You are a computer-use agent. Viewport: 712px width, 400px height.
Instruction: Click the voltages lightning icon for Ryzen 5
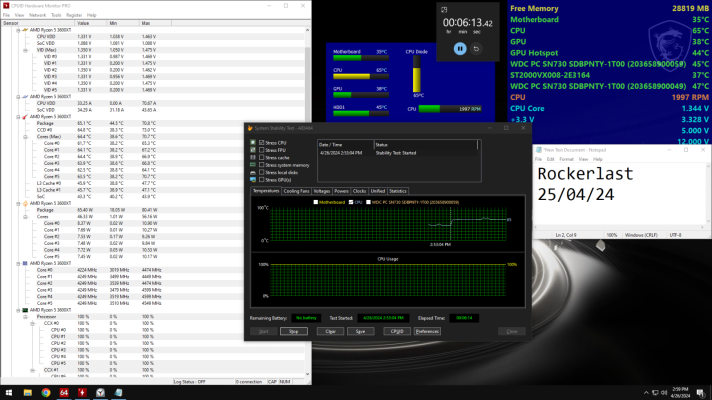click(25, 30)
